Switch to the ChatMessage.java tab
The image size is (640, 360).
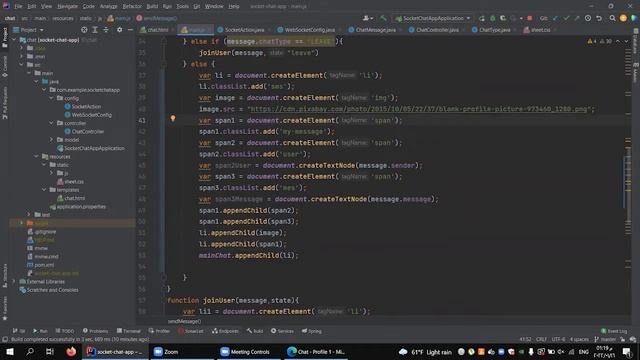[x=375, y=30]
